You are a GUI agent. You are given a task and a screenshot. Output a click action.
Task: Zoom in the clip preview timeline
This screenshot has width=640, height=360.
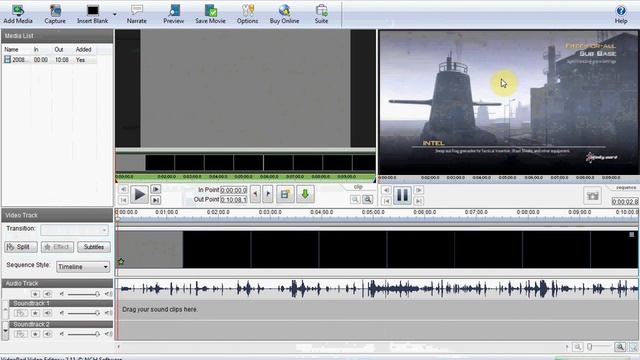(x=368, y=199)
